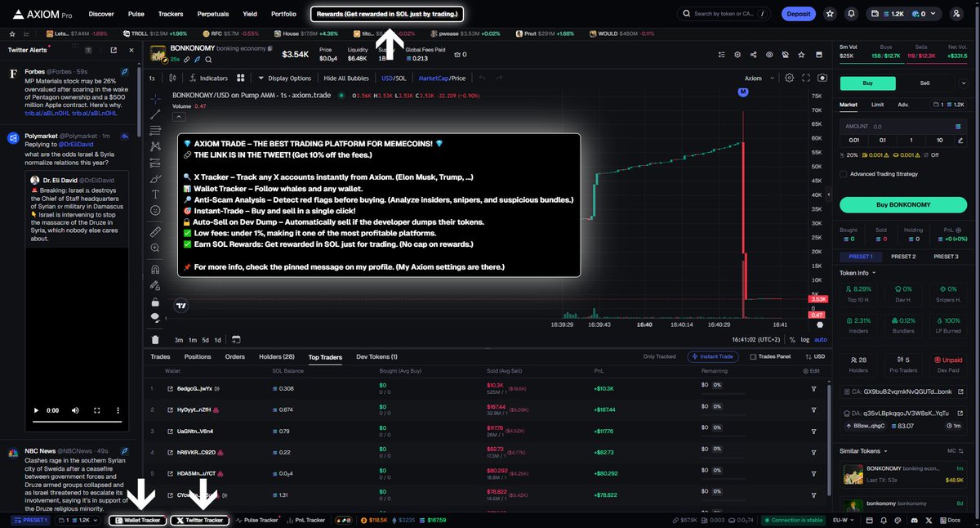Screen dimensions: 980x528
Task: Open the notifications bell in top bar
Action: tap(851, 14)
